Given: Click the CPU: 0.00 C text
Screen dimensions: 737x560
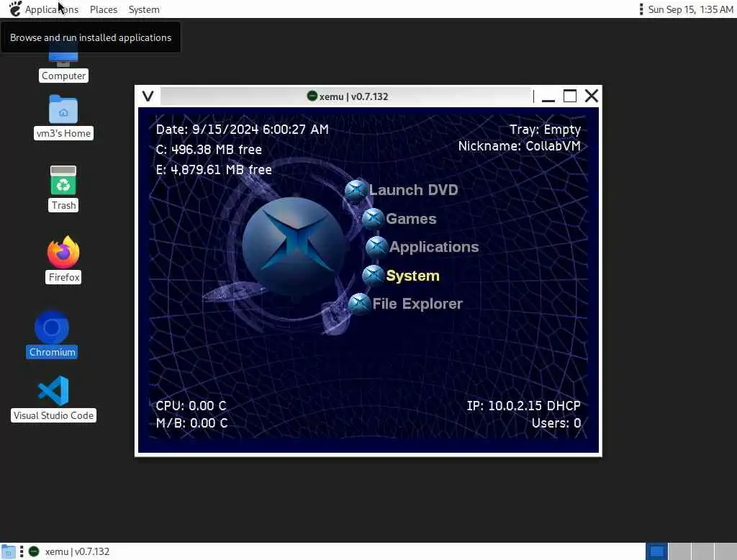Looking at the screenshot, I should [x=191, y=406].
